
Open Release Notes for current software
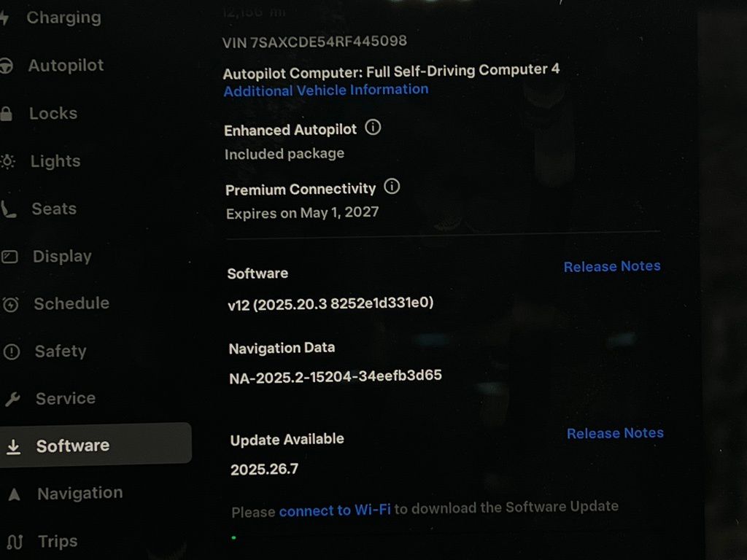(x=612, y=266)
